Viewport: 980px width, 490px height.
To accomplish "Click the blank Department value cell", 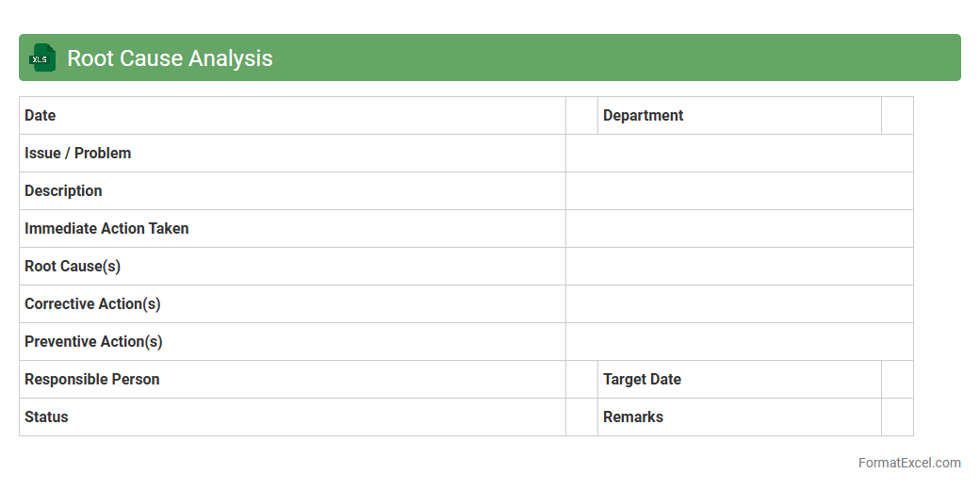I will click(897, 116).
